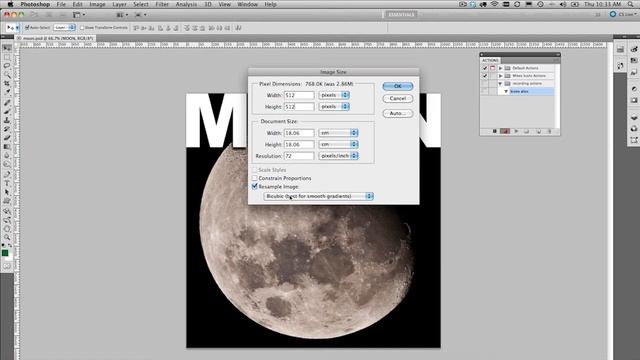The height and width of the screenshot is (360, 640).
Task: Create a new set in Actions panel
Action: (x=526, y=131)
